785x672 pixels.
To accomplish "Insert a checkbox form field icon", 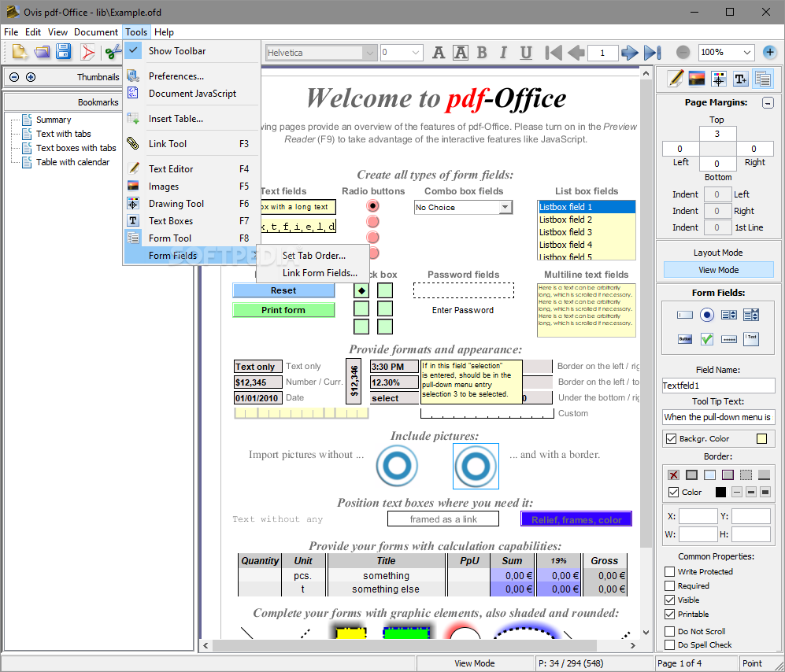I will 707,339.
